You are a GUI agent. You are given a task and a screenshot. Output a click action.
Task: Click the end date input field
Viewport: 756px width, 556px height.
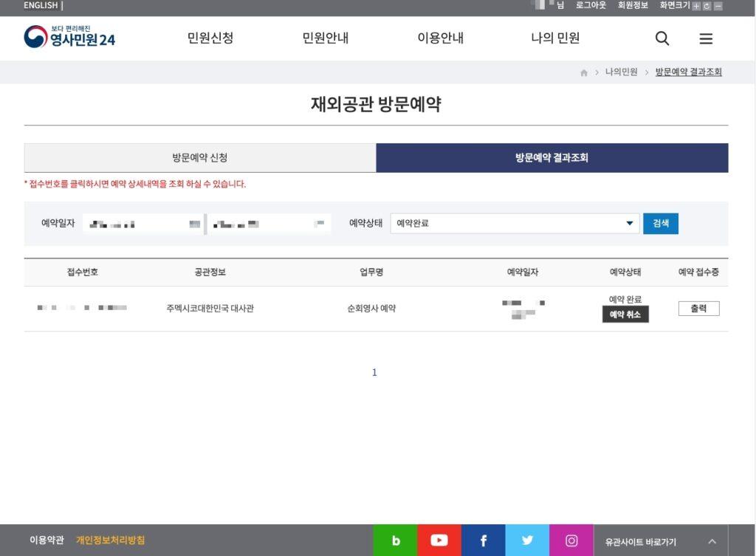tap(269, 224)
